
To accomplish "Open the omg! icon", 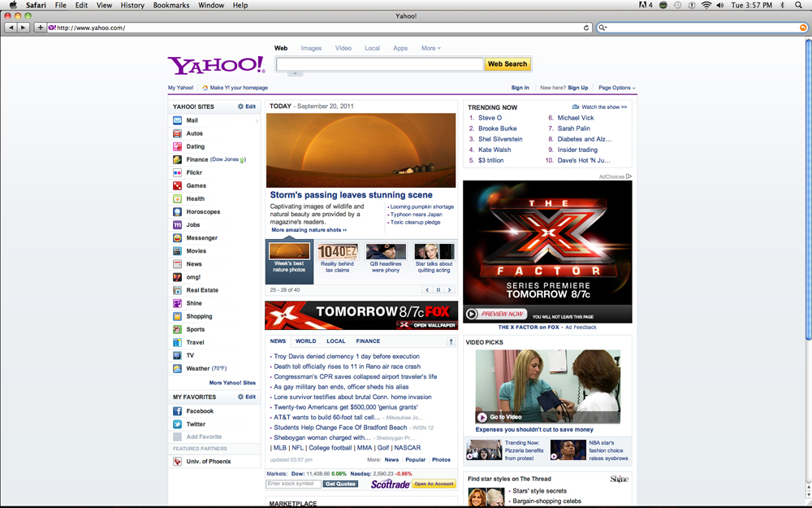I will pos(177,277).
